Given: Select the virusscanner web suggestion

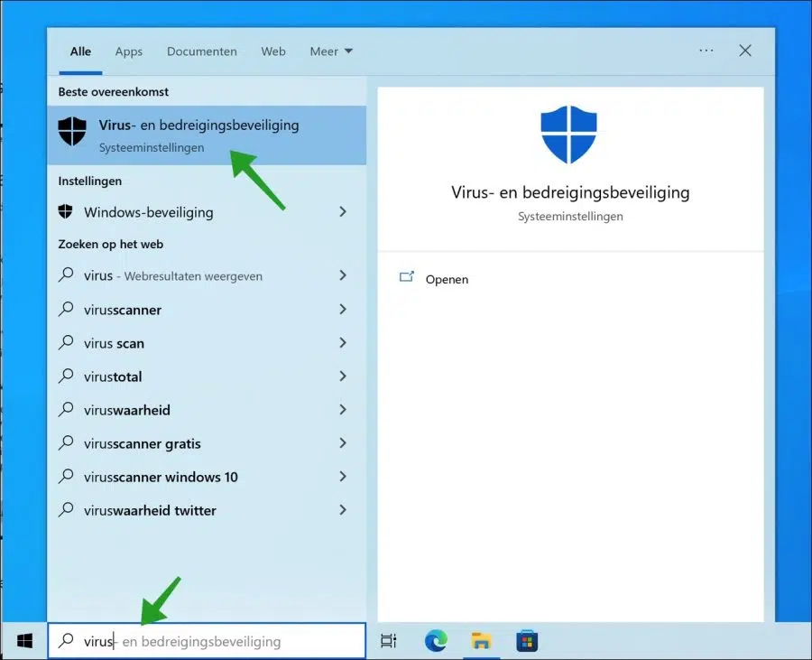Looking at the screenshot, I should [x=207, y=310].
